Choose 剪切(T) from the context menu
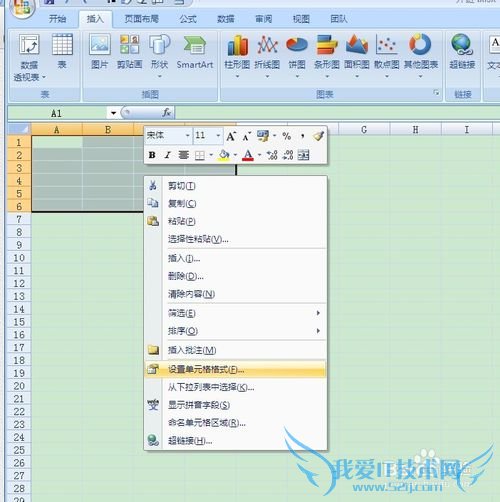500x502 pixels. (236, 186)
